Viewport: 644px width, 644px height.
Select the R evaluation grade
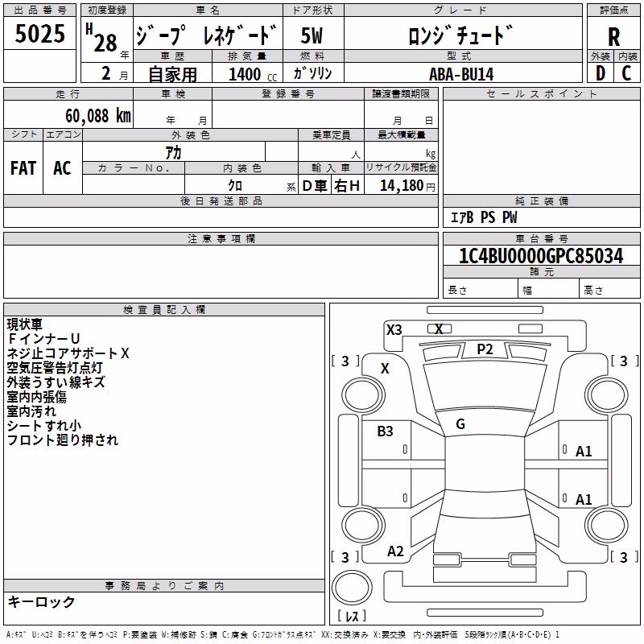point(613,37)
